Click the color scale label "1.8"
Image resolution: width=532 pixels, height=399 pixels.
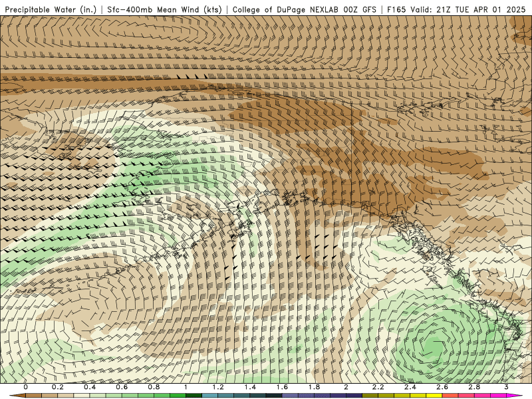[314, 387]
